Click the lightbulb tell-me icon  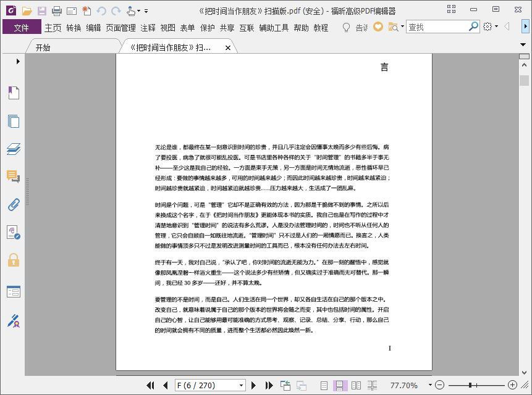pos(346,27)
